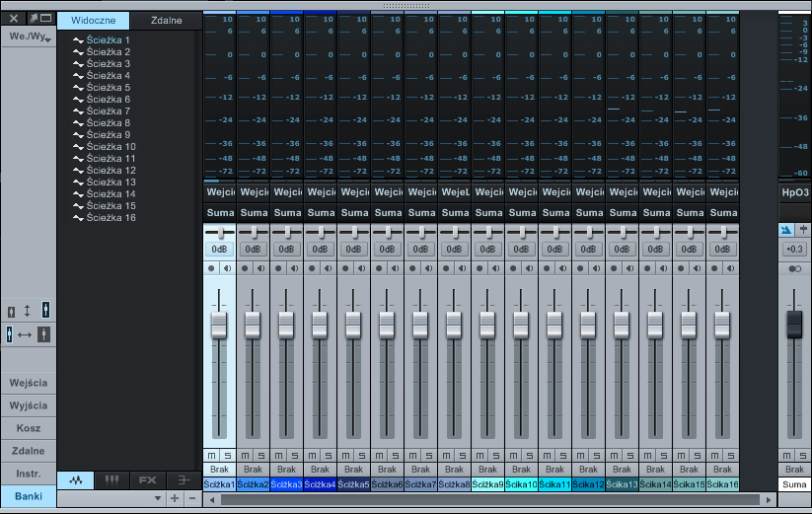Click the 0dB value on Ścieżka 7
Screen dimensions: 812x514
(420, 249)
